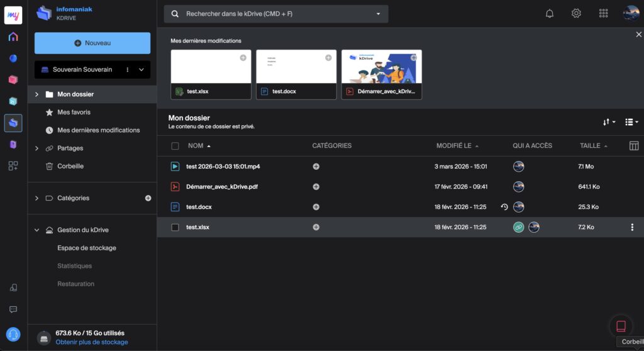The height and width of the screenshot is (351, 644).
Task: Open the Infomaniak apps grid launcher
Action: pyautogui.click(x=603, y=13)
